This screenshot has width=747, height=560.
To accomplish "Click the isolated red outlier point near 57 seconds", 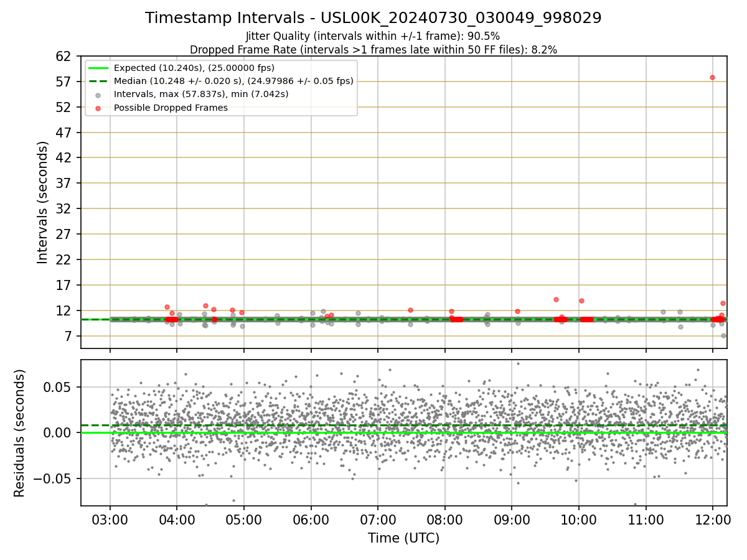I will tap(712, 77).
